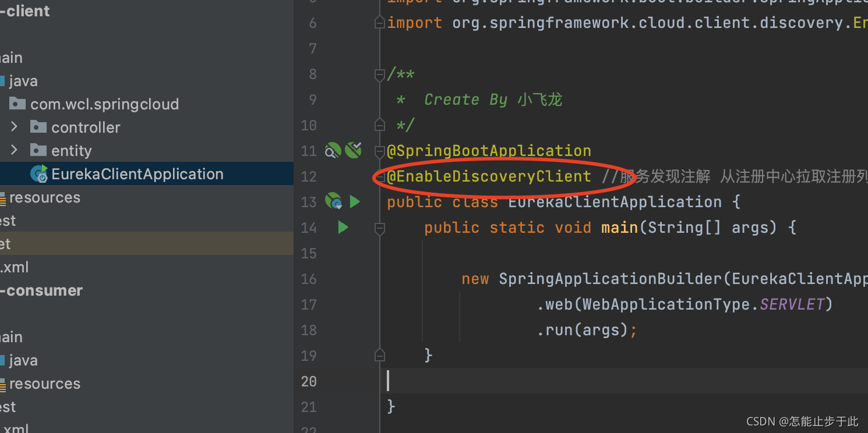This screenshot has width=868, height=433.
Task: Select the controller package row
Action: pyautogui.click(x=147, y=127)
